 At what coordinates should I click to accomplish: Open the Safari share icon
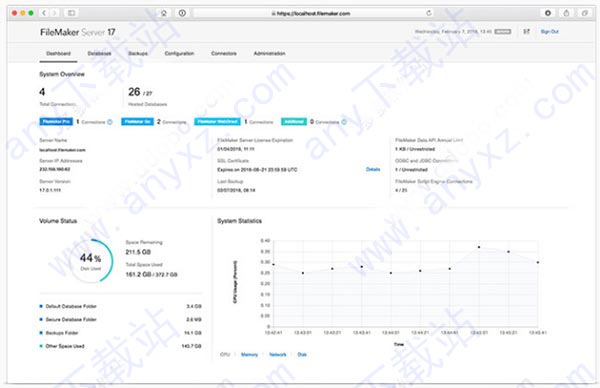point(566,13)
